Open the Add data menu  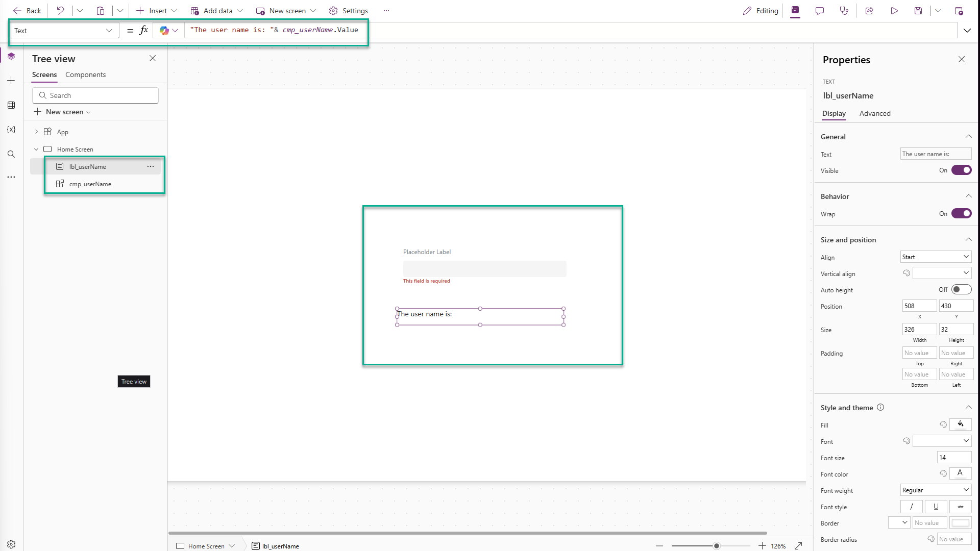point(217,11)
